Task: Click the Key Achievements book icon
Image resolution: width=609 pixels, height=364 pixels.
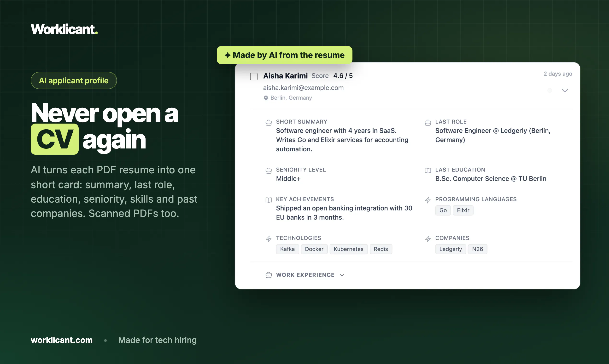Action: pyautogui.click(x=269, y=200)
